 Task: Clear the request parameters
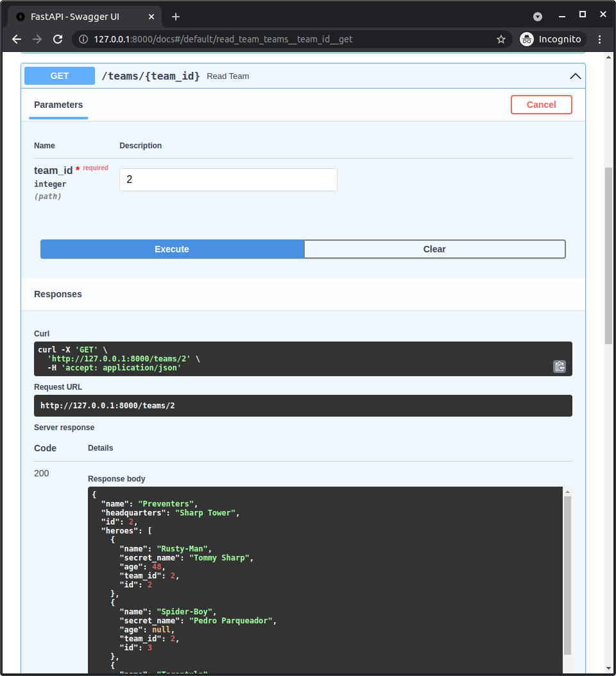pyautogui.click(x=434, y=249)
